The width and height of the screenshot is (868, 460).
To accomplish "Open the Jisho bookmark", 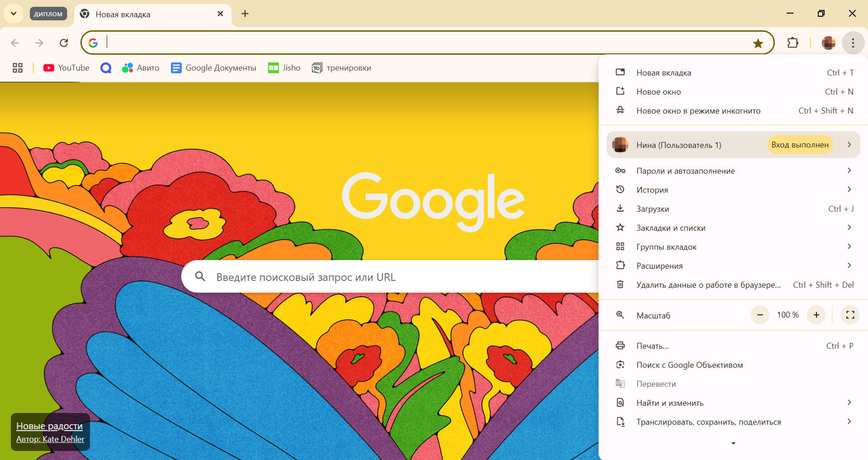I will 284,68.
